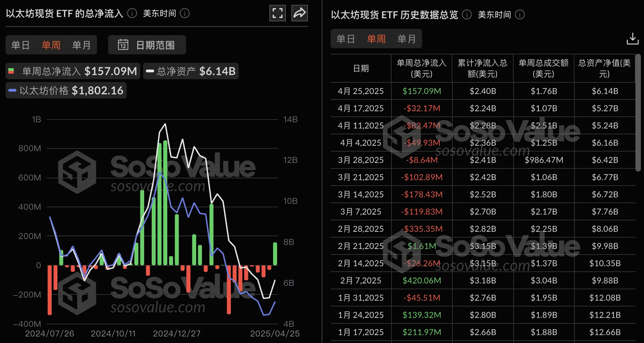The height and width of the screenshot is (343, 644).
Task: Download the historical data table
Action: [x=632, y=39]
